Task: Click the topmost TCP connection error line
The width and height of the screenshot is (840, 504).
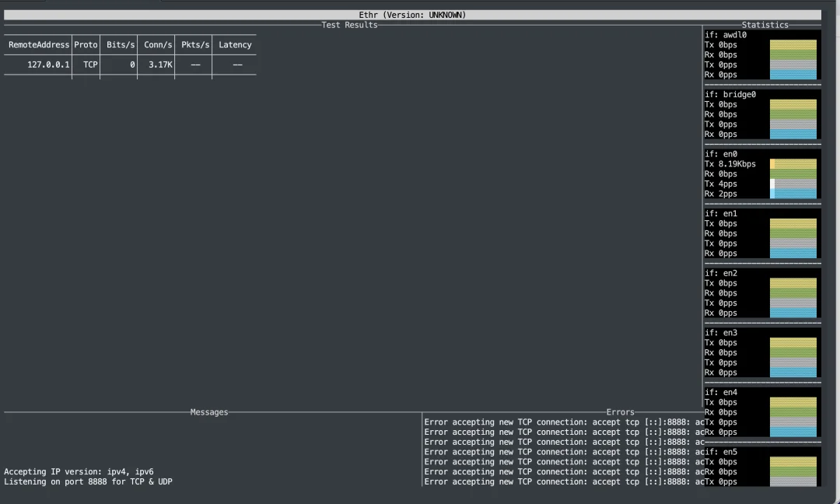Action: click(x=564, y=422)
